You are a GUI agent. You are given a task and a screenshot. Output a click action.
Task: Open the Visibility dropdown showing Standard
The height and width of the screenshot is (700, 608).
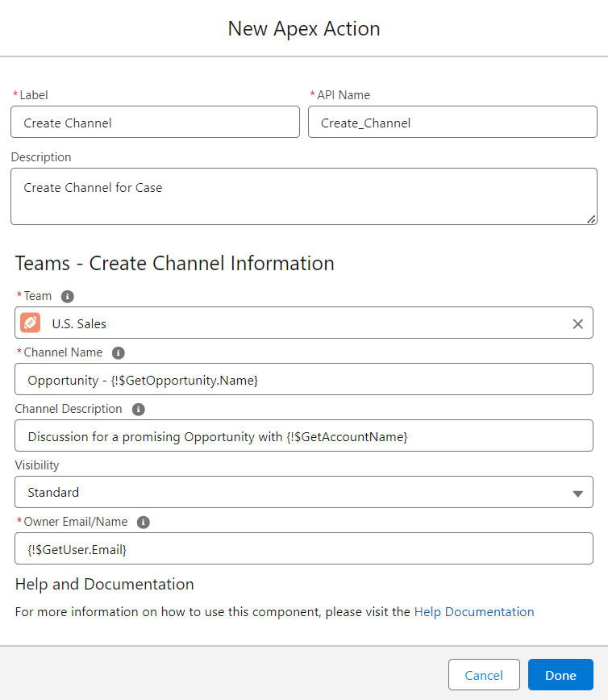pyautogui.click(x=304, y=492)
